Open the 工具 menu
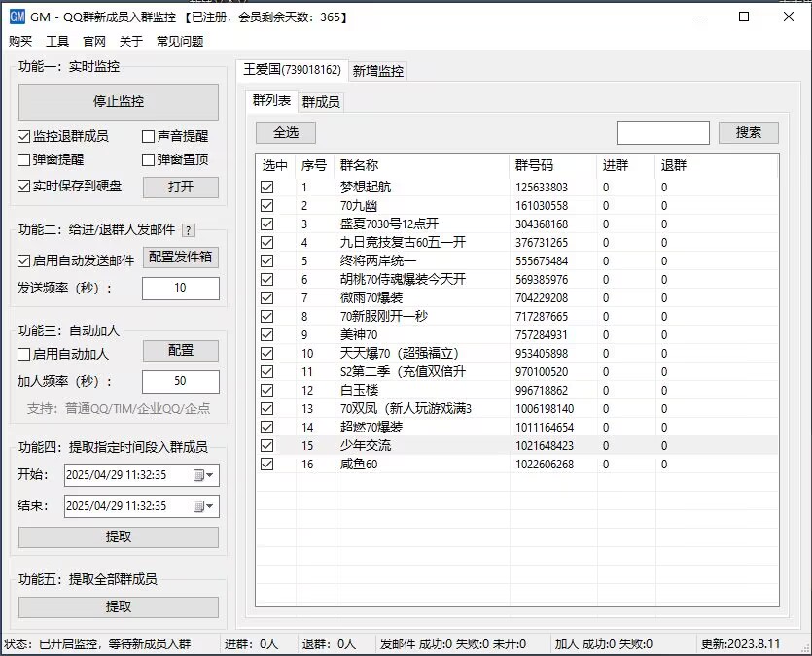812x656 pixels. click(57, 41)
